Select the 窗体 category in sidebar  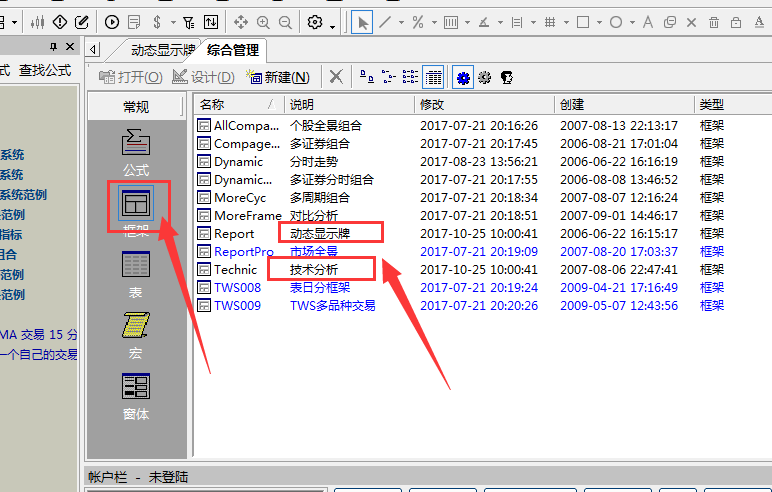tap(136, 397)
